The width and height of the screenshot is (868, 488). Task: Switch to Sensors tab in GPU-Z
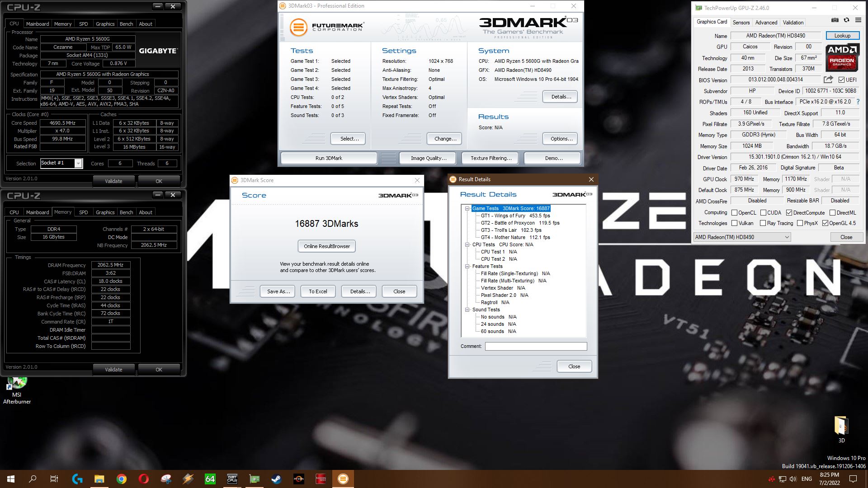click(741, 23)
